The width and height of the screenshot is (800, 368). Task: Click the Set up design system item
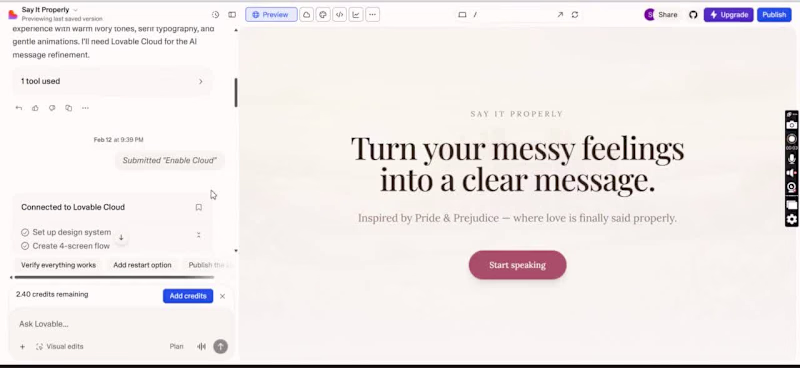(x=66, y=232)
